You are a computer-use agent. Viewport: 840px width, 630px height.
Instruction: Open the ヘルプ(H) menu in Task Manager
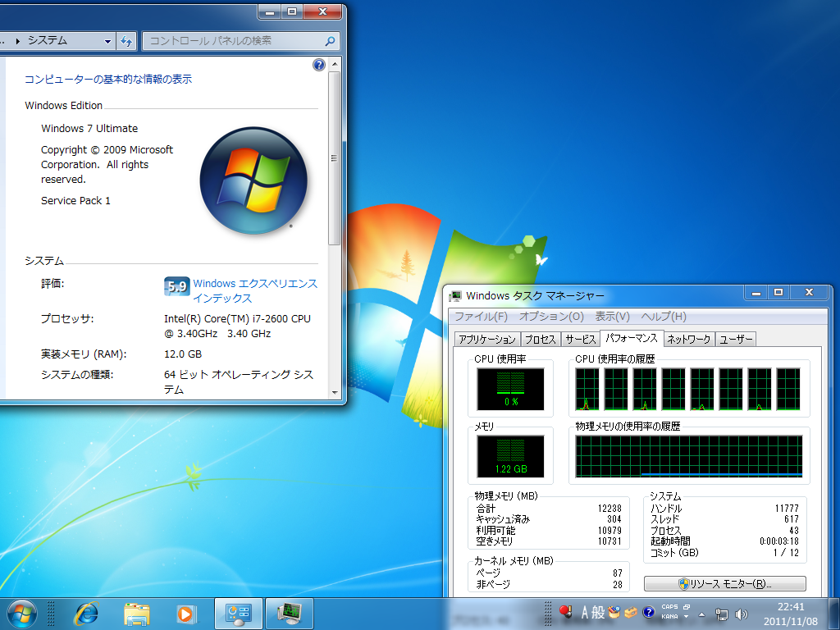[664, 317]
